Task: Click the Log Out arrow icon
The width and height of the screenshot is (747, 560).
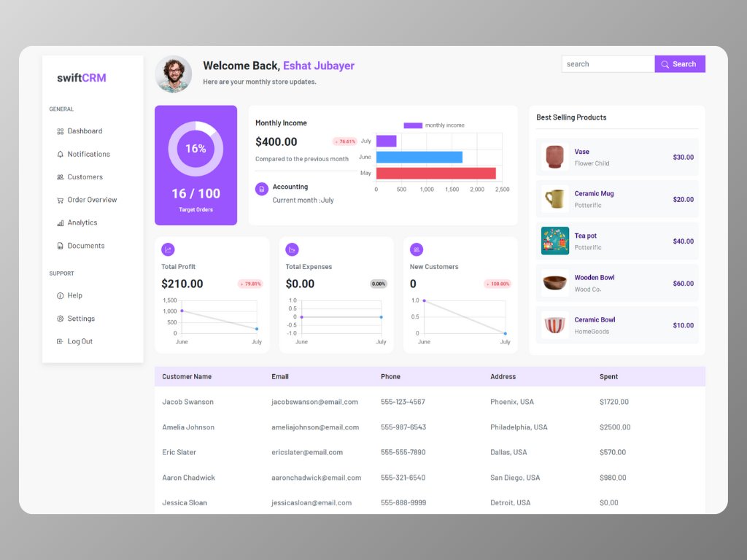Action: click(x=60, y=341)
